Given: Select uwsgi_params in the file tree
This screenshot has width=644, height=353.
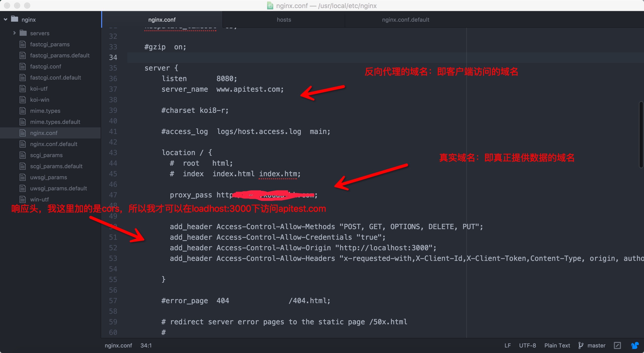Looking at the screenshot, I should pyautogui.click(x=49, y=177).
